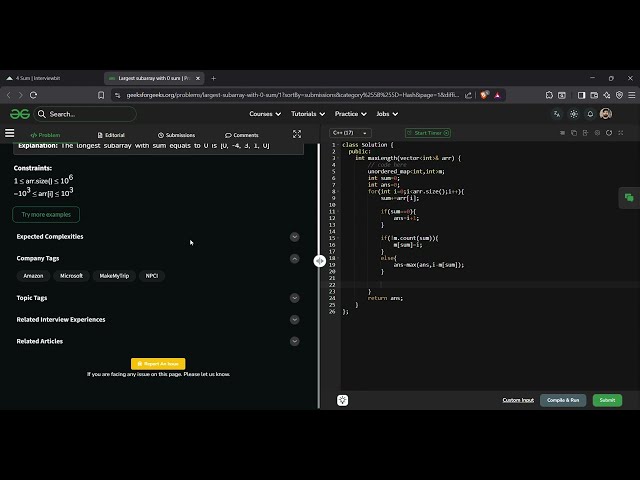The height and width of the screenshot is (480, 640).
Task: Toggle the light/dark theme icon
Action: click(573, 114)
